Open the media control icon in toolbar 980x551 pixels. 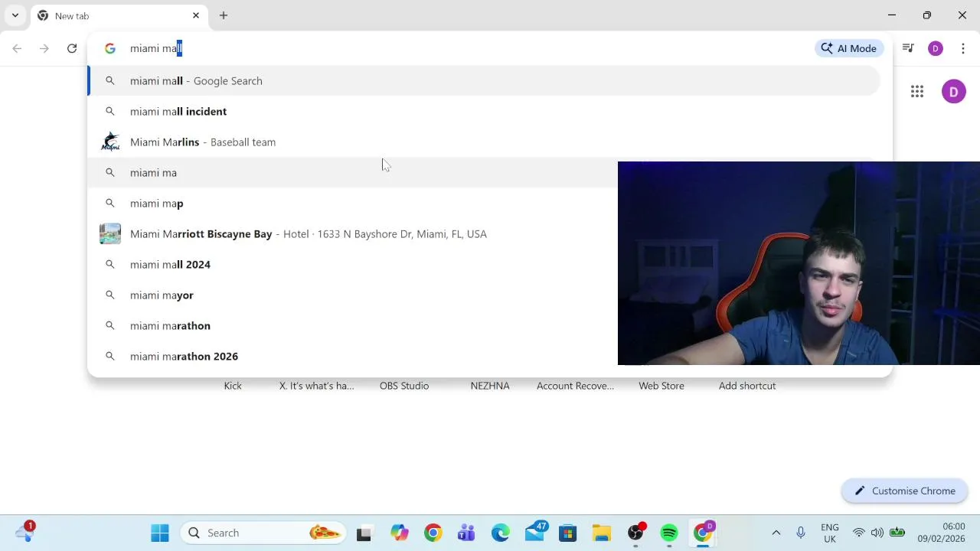click(908, 48)
